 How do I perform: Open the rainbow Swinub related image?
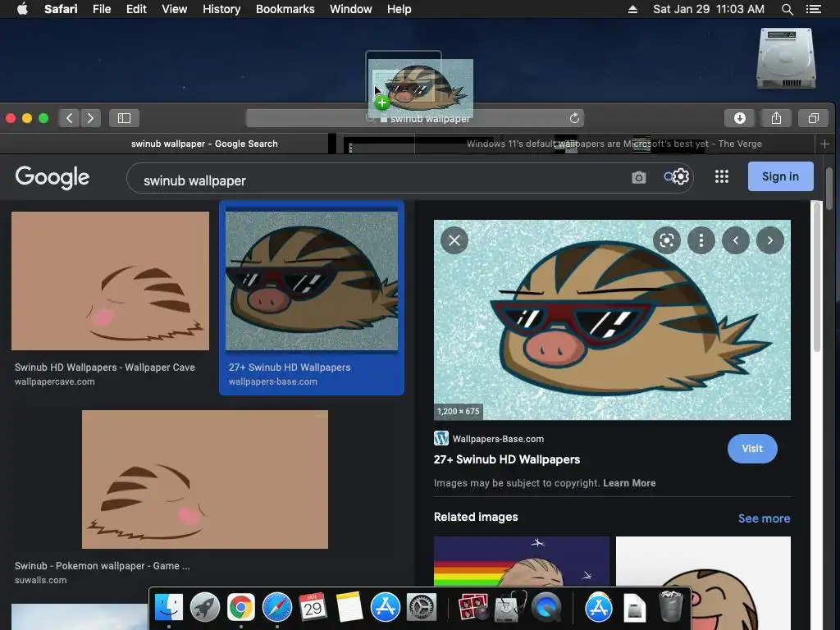521,561
